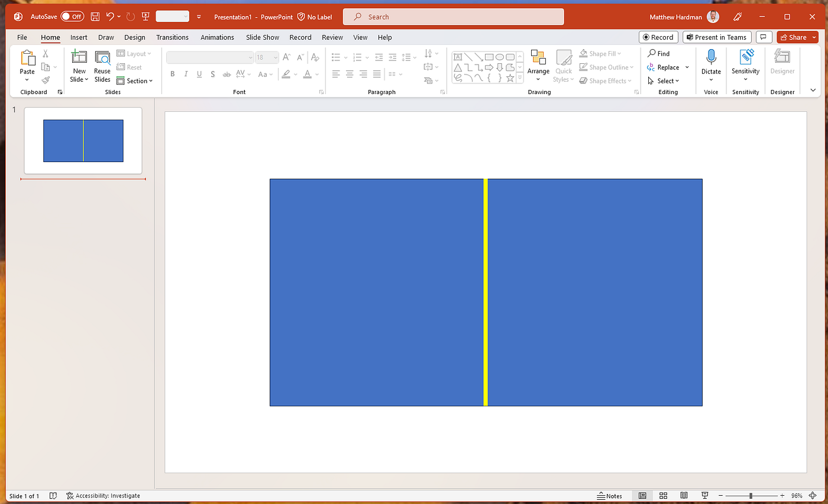Start a recording with the Record button
Image resolution: width=828 pixels, height=504 pixels.
click(x=658, y=37)
